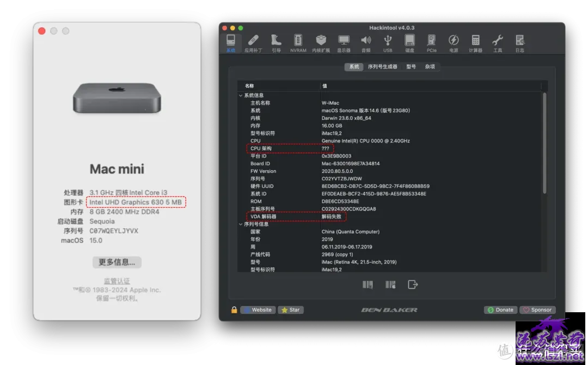
Task: Switch to the 杂项 tab
Action: tap(430, 67)
